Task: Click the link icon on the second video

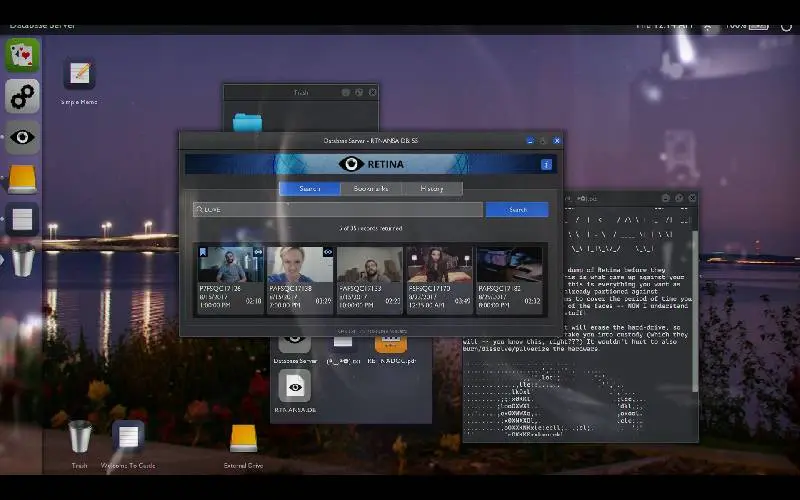Action: [x=327, y=252]
